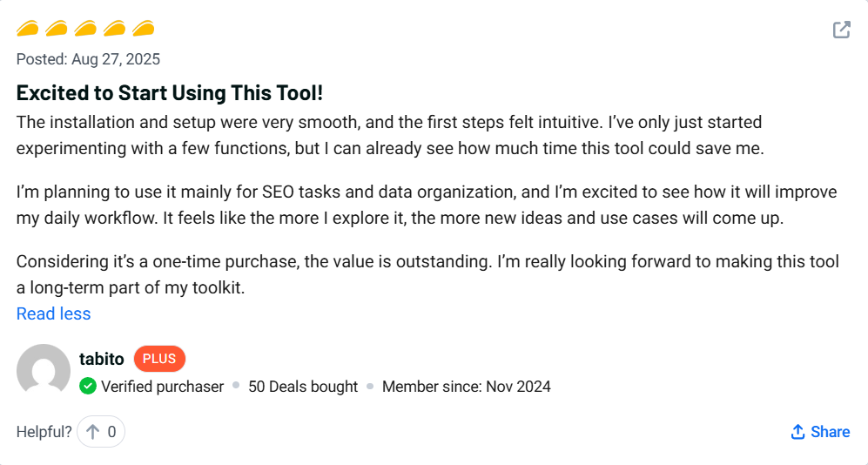Click the paragraph about one-time purchase value

[427, 273]
